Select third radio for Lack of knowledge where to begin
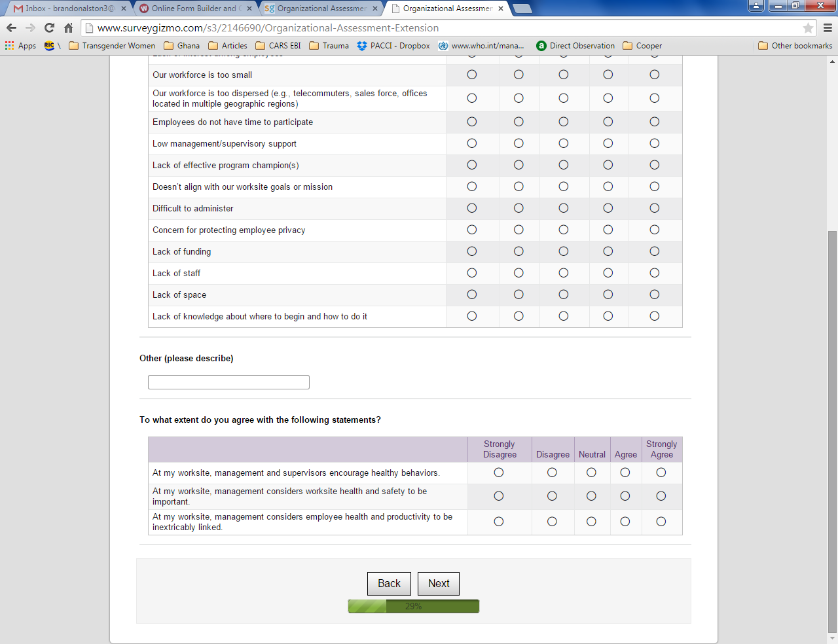The width and height of the screenshot is (838, 644). [564, 316]
